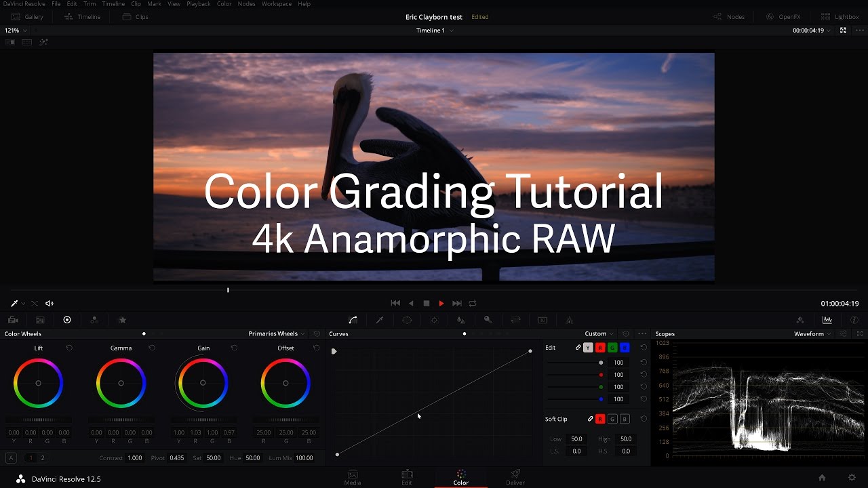Open the Sizing palette icon
The image size is (868, 488).
click(x=515, y=320)
